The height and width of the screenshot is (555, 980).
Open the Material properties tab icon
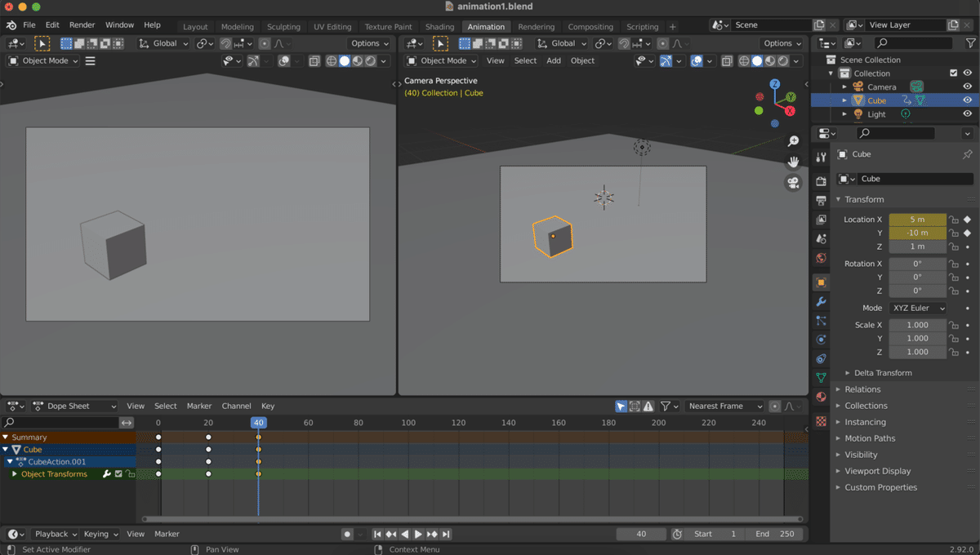coord(821,397)
